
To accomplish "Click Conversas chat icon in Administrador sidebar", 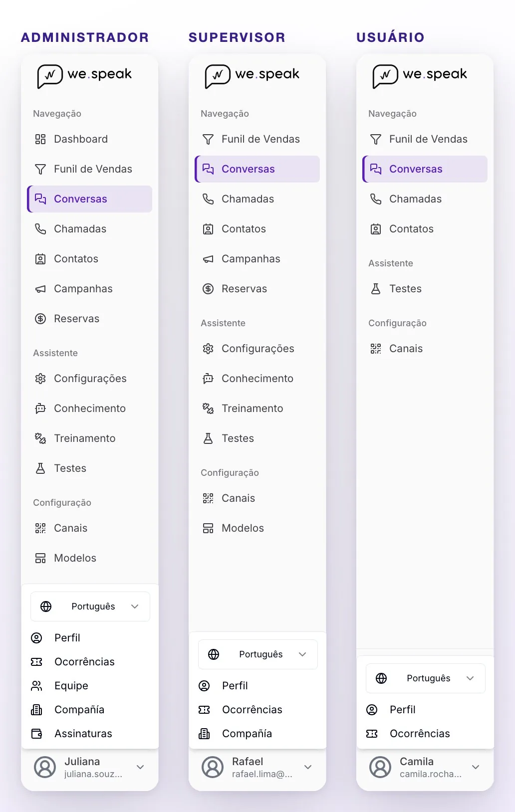I will [x=40, y=199].
